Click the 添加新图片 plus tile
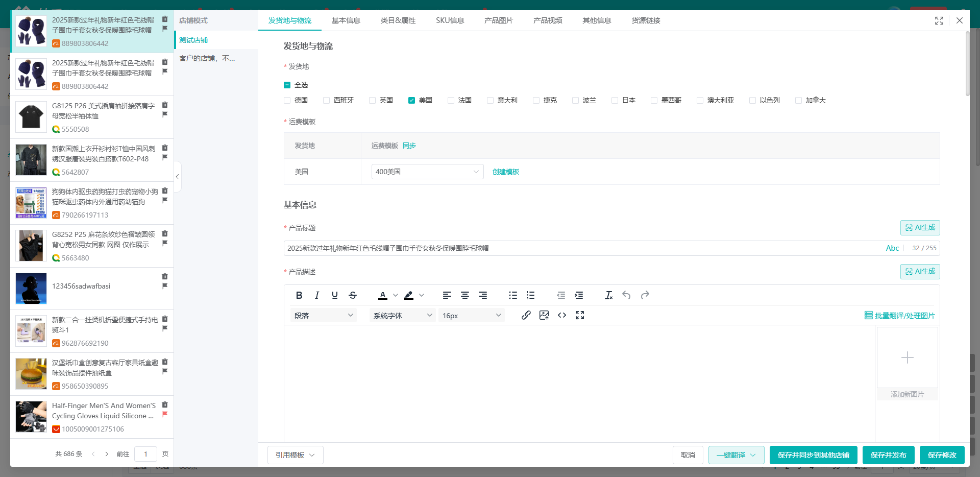The height and width of the screenshot is (477, 980). click(x=908, y=357)
